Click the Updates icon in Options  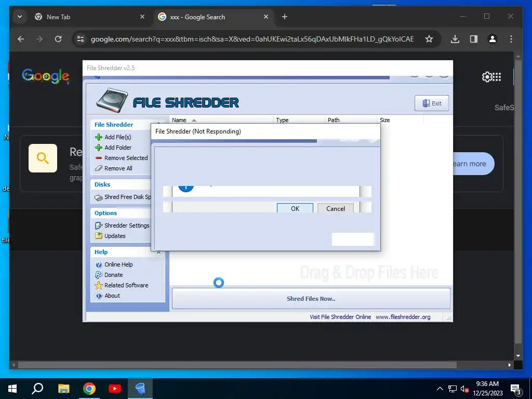(99, 236)
